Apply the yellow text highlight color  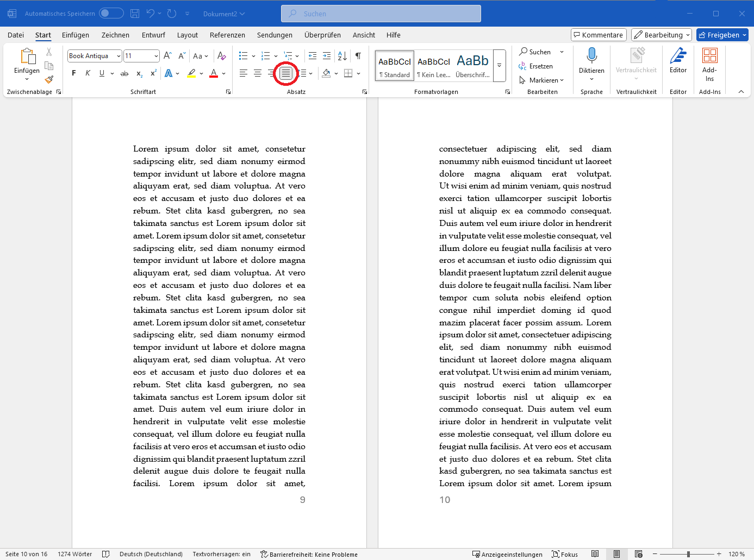click(x=191, y=73)
